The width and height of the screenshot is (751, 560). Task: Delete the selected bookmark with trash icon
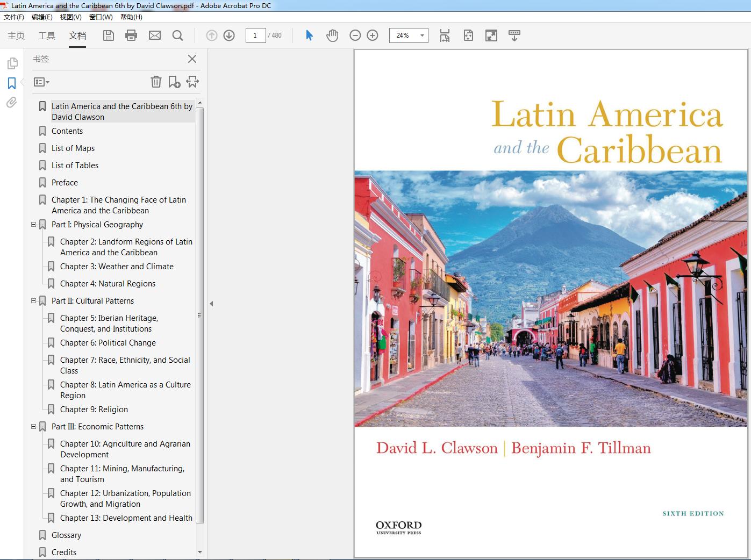(x=156, y=82)
